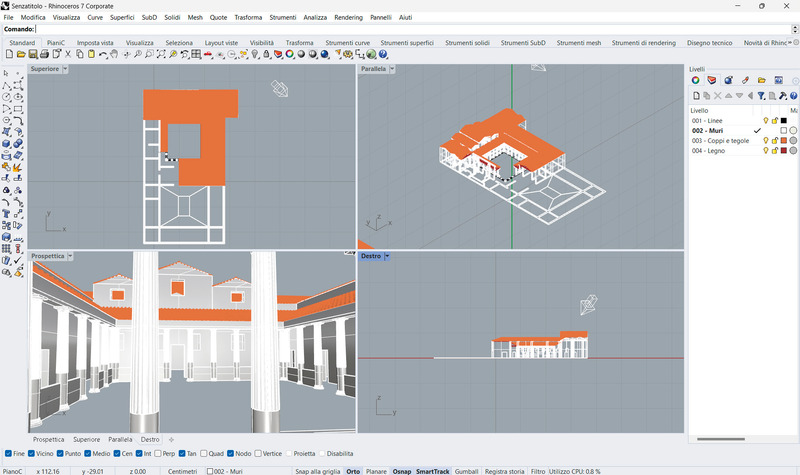The width and height of the screenshot is (800, 475).
Task: Click the black color swatch of 001 - Linee
Action: [x=784, y=120]
